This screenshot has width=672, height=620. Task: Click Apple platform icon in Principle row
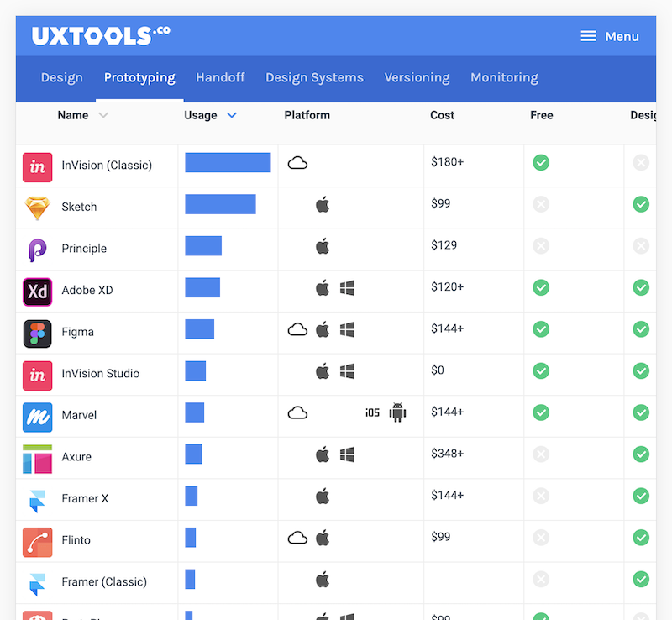point(323,245)
